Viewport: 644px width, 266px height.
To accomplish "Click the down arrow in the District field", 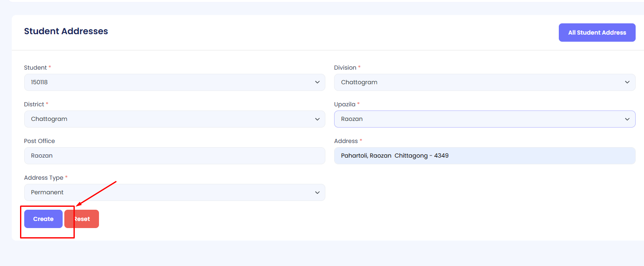I will (x=317, y=119).
